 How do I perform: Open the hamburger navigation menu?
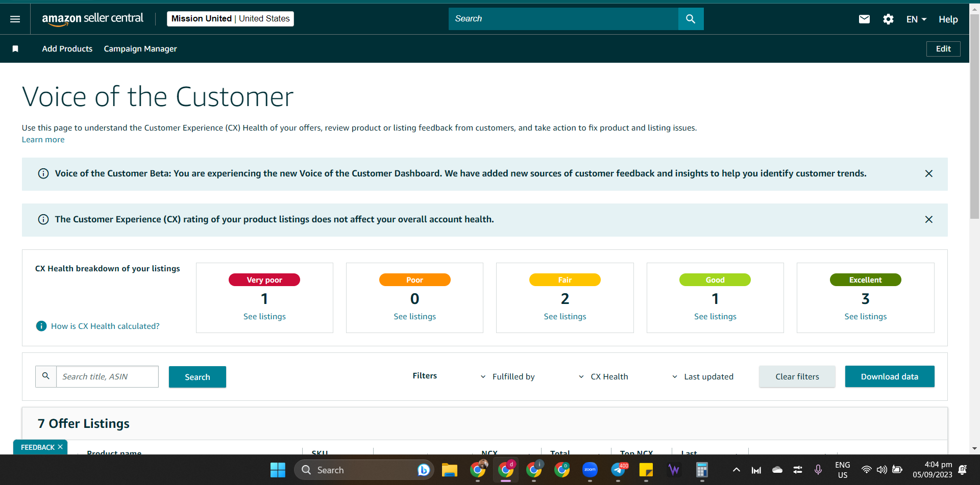(15, 19)
